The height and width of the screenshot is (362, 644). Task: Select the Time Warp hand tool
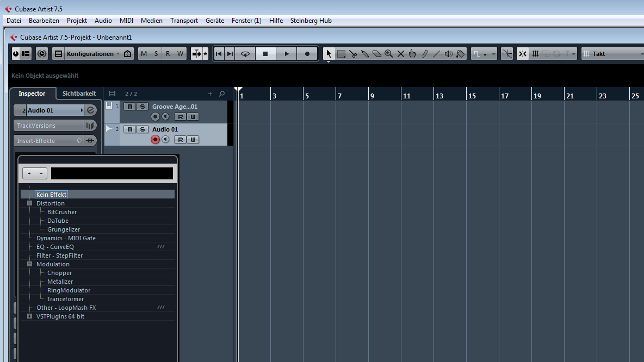point(412,54)
